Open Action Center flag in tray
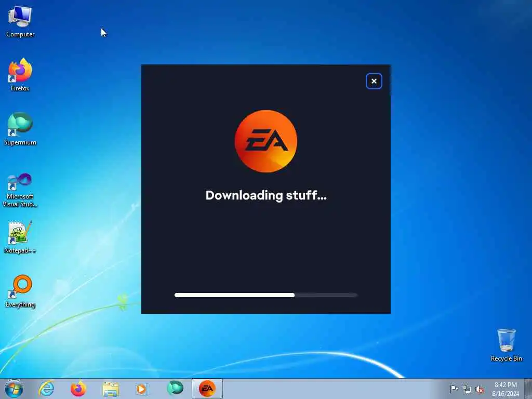 pyautogui.click(x=454, y=389)
